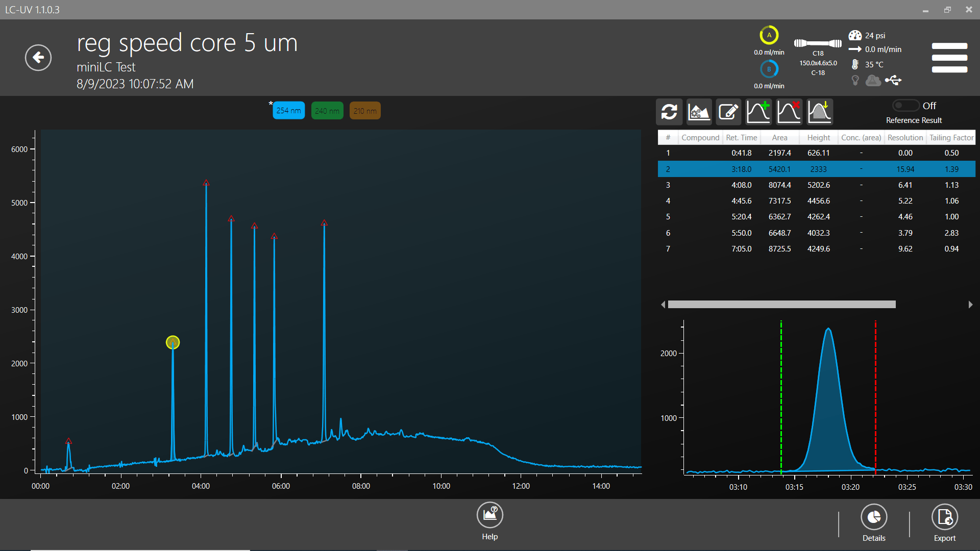The width and height of the screenshot is (980, 551).
Task: Click the C18 column icon
Action: pos(818,44)
